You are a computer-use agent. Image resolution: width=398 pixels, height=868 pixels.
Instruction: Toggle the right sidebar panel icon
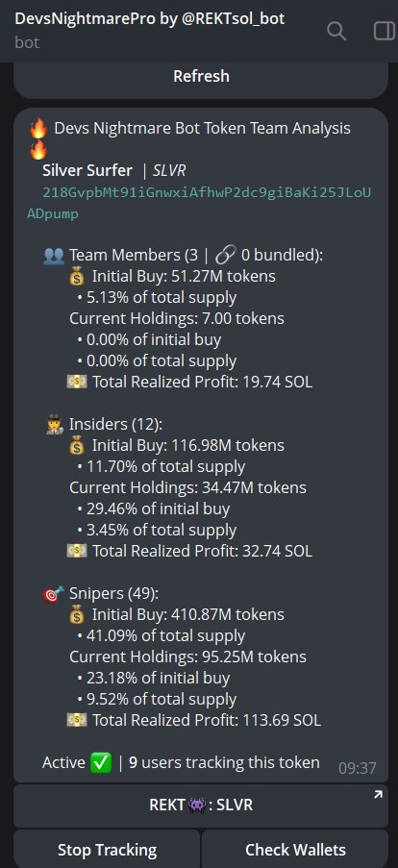(384, 31)
